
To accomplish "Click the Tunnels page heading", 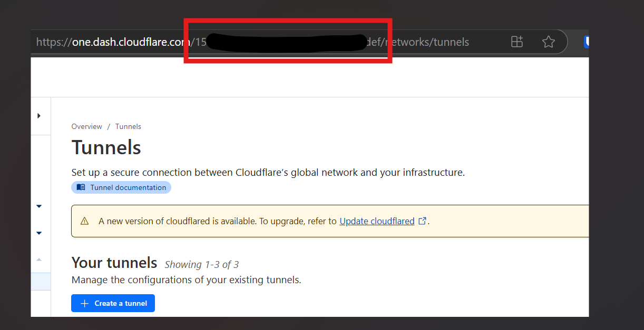I will pos(106,148).
